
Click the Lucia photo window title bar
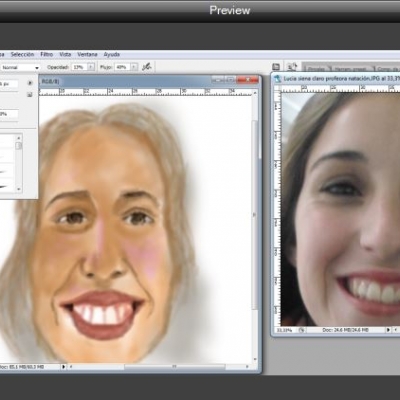[x=337, y=79]
